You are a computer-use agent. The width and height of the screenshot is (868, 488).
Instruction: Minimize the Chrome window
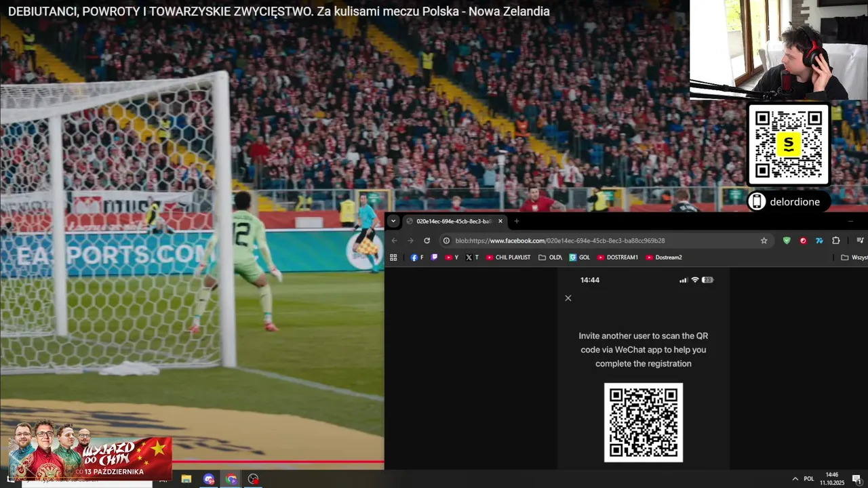850,221
